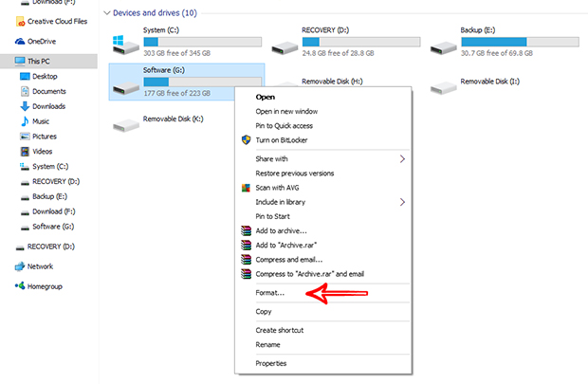Open Properties from the context menu
588x384 pixels.
point(271,363)
